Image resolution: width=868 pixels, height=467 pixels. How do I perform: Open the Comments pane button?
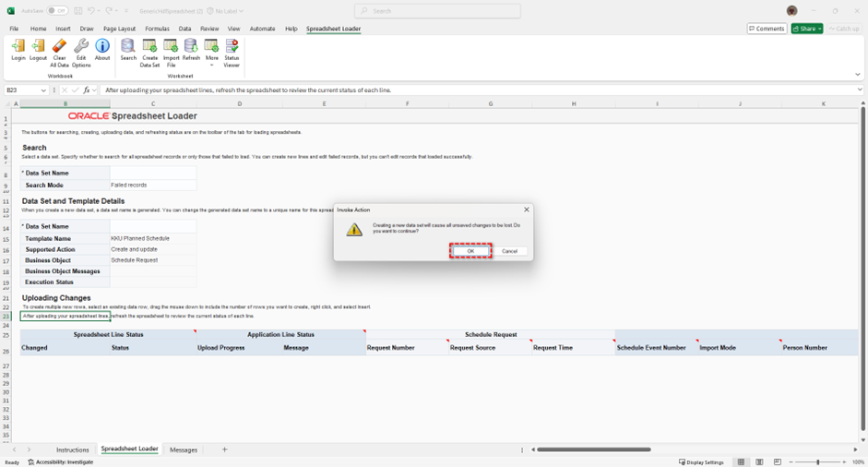tap(767, 29)
